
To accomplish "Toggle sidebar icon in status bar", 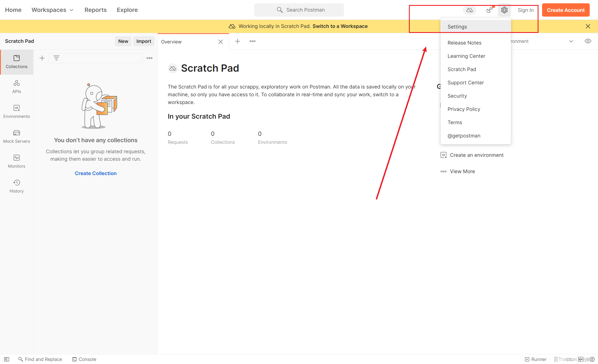I will tap(7, 359).
